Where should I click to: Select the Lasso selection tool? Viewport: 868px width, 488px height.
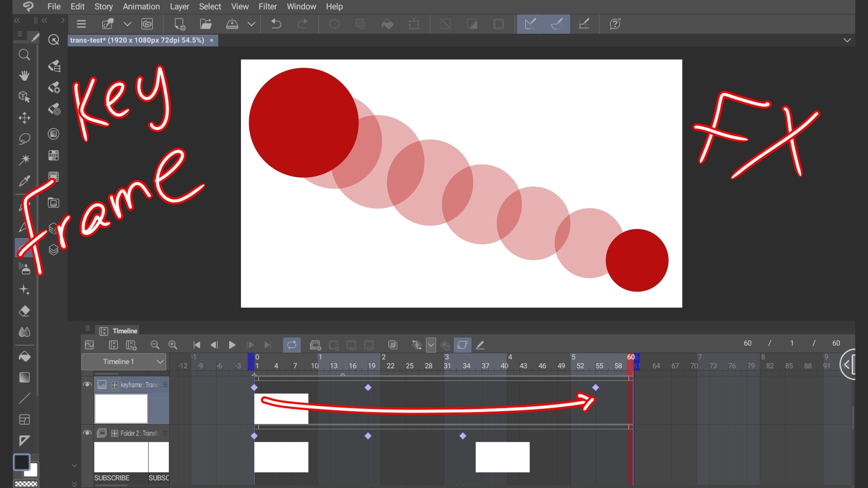tap(24, 139)
